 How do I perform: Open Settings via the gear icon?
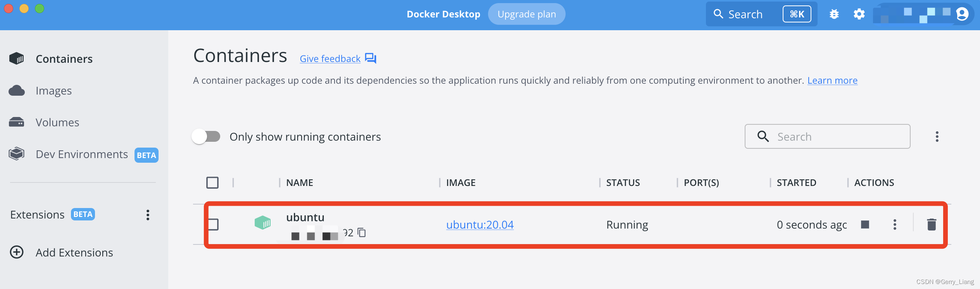(x=859, y=14)
